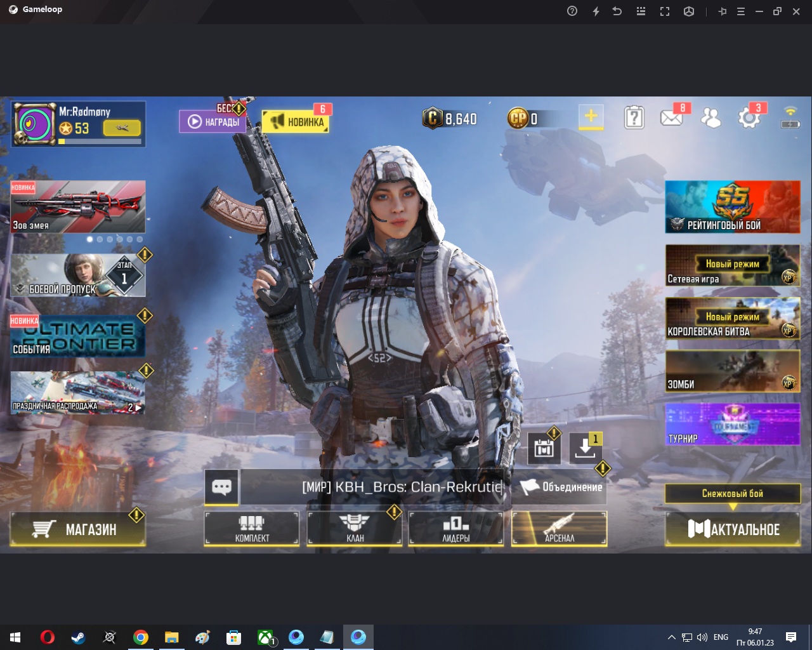Pin the Gameloop window on top

click(x=722, y=11)
